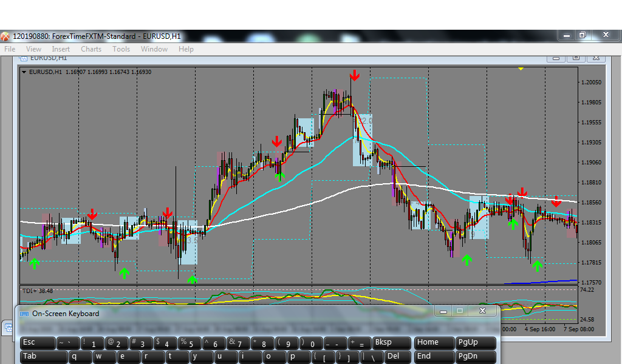The width and height of the screenshot is (622, 364).
Task: Click the right bracket key on the keyboard
Action: click(x=347, y=357)
